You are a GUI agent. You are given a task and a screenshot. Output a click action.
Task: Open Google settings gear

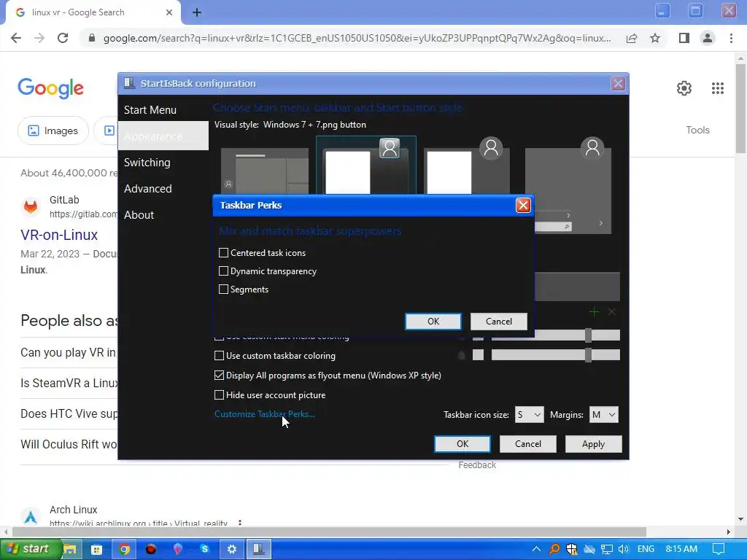click(684, 88)
